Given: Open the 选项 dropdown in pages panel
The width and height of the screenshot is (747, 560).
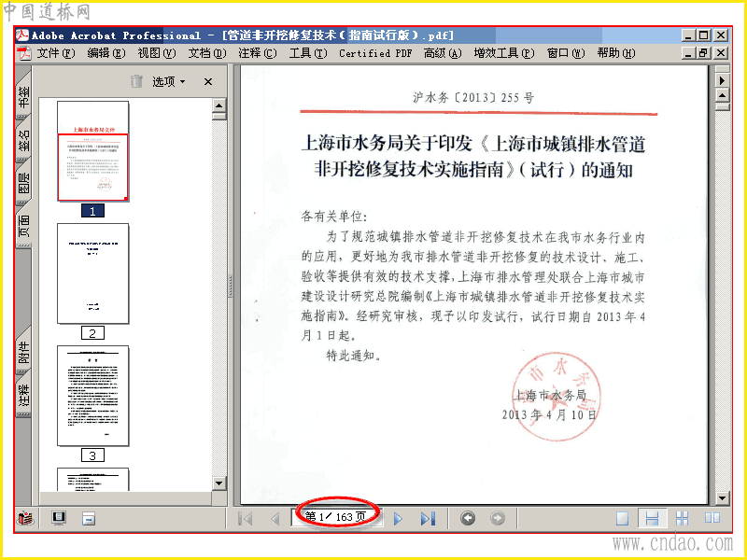Looking at the screenshot, I should coord(169,82).
